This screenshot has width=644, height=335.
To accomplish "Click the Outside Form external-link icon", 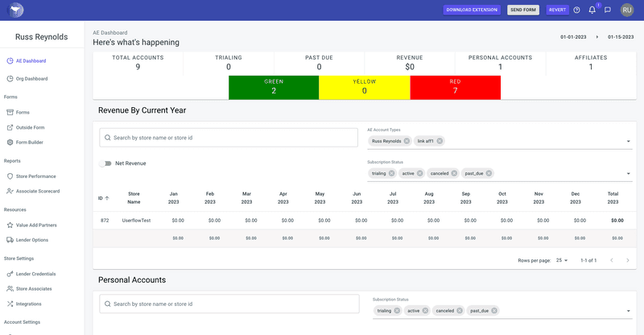I will click(x=10, y=127).
